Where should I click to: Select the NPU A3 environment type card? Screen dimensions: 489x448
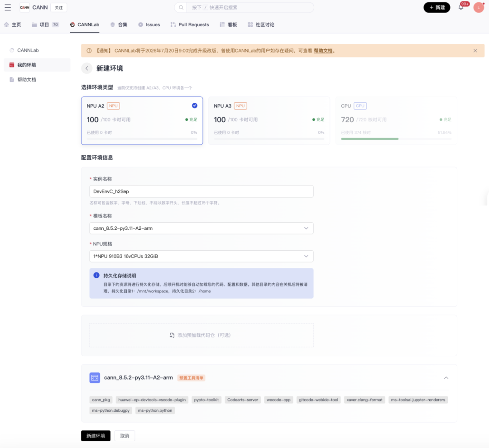(269, 121)
